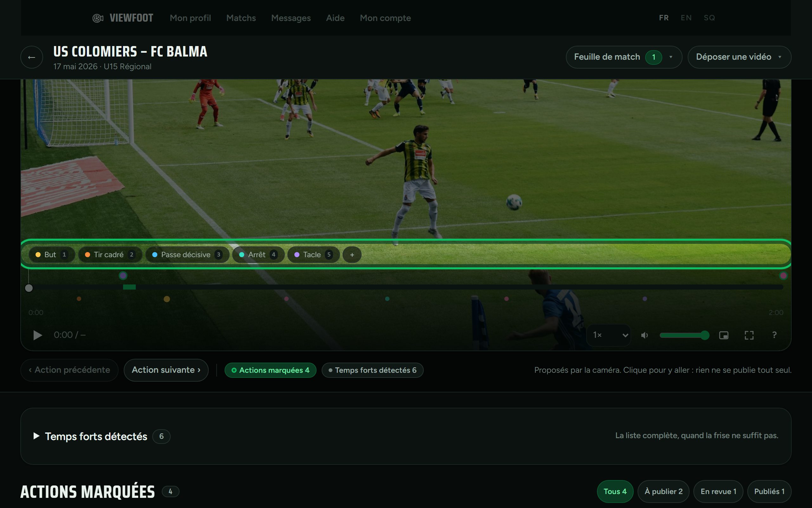This screenshot has height=508, width=812.
Task: Click the Action précédente button
Action: 69,370
